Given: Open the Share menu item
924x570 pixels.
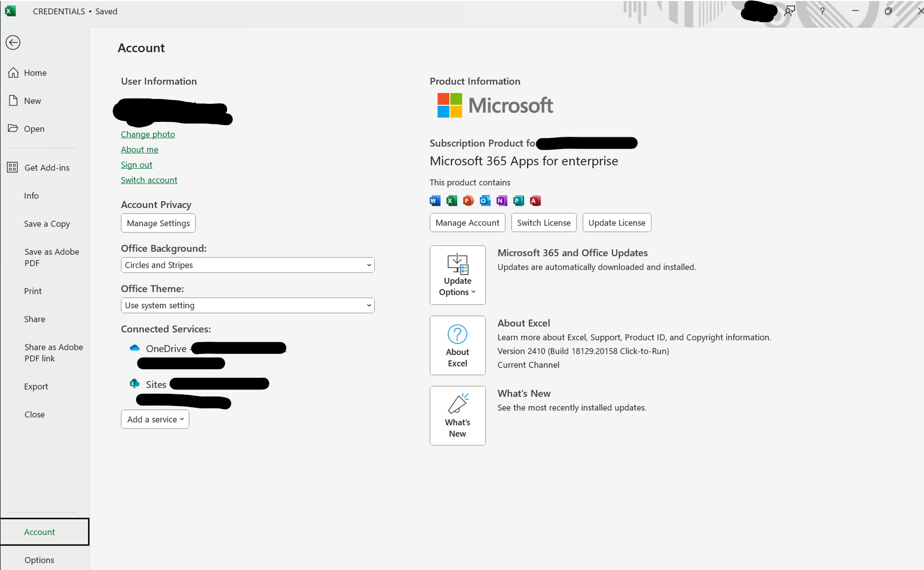Looking at the screenshot, I should click(35, 319).
